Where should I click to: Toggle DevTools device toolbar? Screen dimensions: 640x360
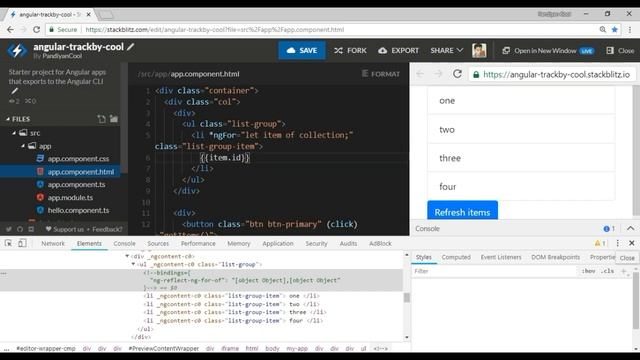click(x=22, y=243)
